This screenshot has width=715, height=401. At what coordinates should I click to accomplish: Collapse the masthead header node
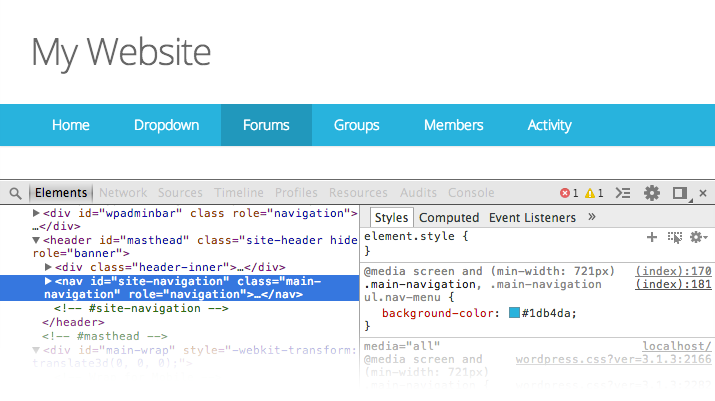coord(37,240)
